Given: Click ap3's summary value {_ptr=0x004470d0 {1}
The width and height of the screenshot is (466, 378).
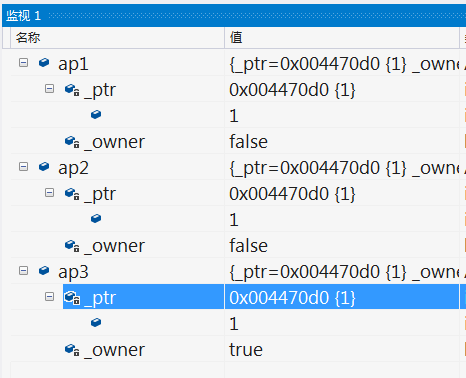Looking at the screenshot, I should [318, 272].
